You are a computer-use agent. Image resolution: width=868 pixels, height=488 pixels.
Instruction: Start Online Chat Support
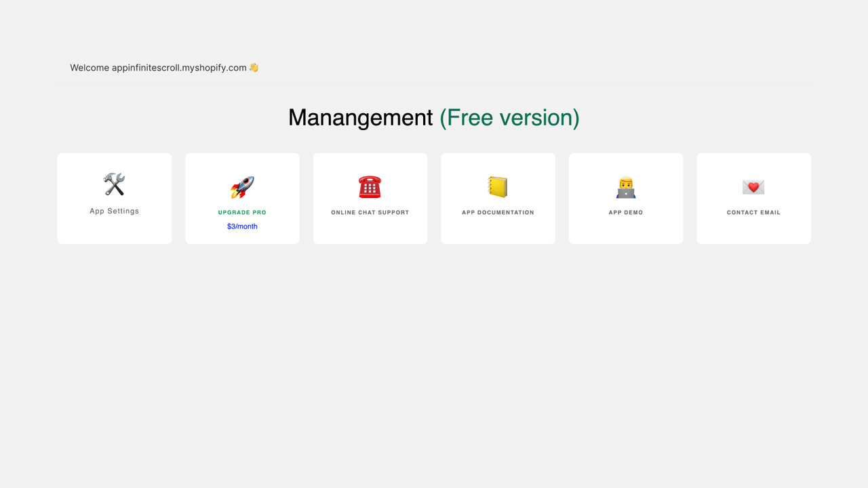click(370, 198)
